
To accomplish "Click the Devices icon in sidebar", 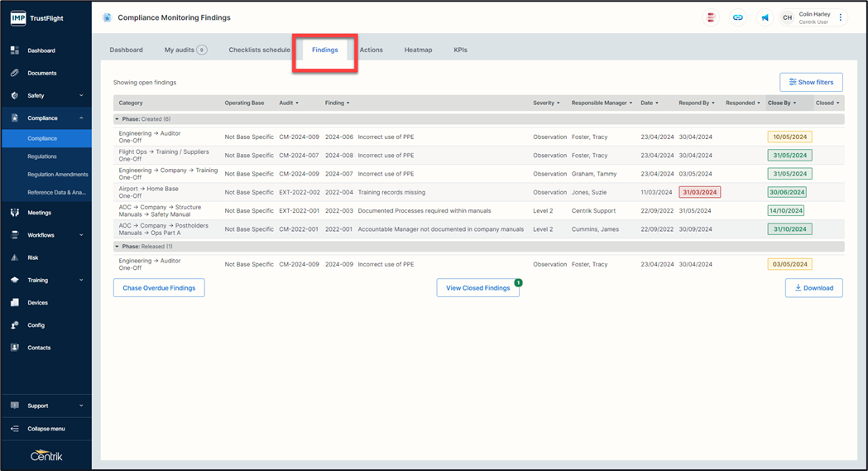I will 15,303.
